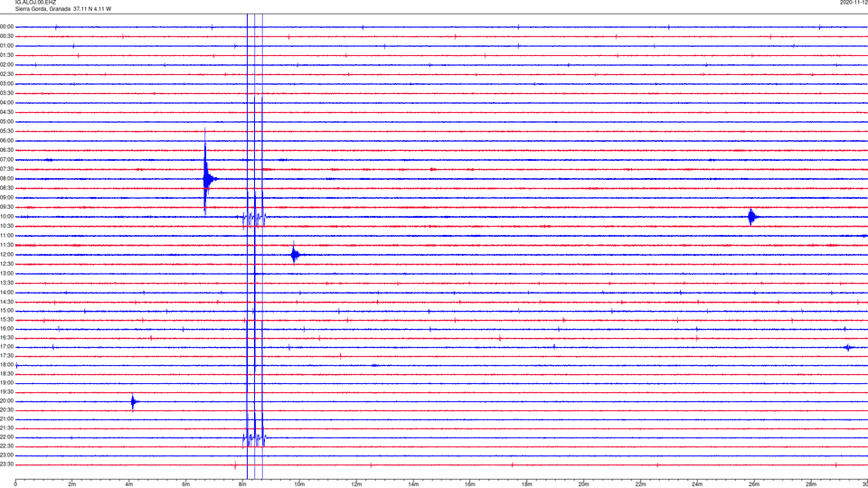This screenshot has width=868, height=488.
Task: Click the 23:30 row time label
Action: click(6, 465)
